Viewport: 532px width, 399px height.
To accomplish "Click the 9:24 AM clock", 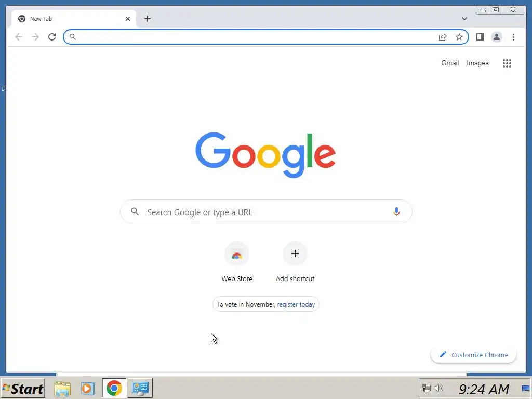I will click(484, 389).
